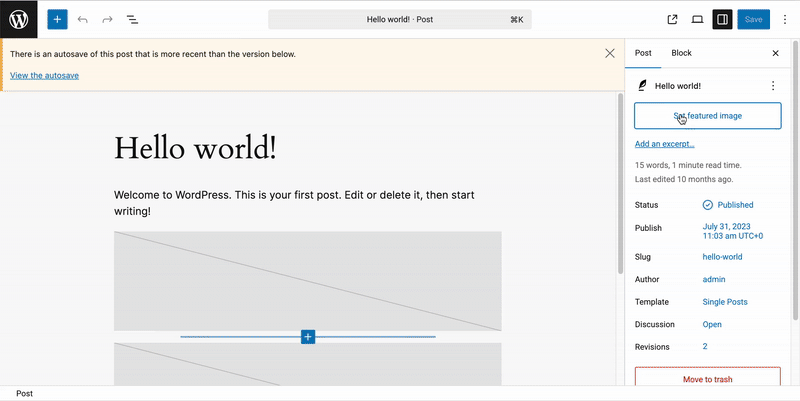
Task: Select the second image placeholder block
Action: coord(308,364)
